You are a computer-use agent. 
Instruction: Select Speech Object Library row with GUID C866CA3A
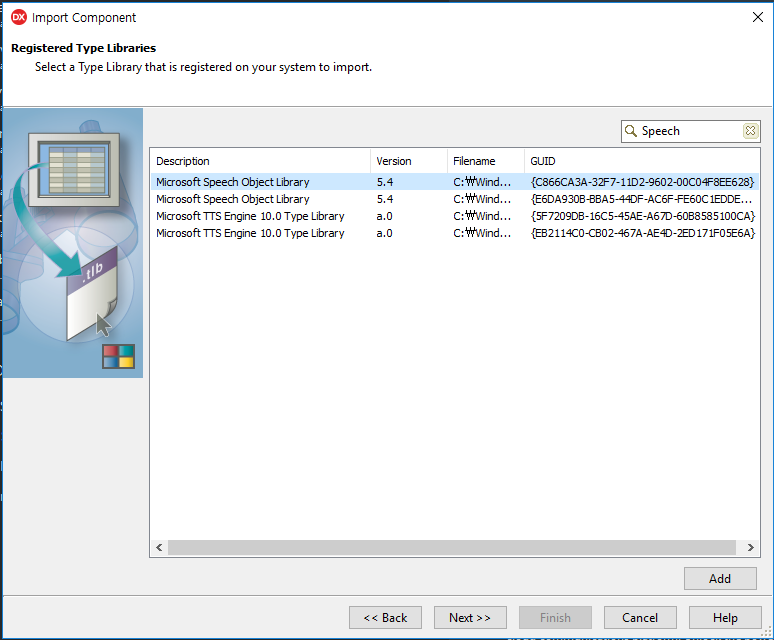tap(455, 182)
